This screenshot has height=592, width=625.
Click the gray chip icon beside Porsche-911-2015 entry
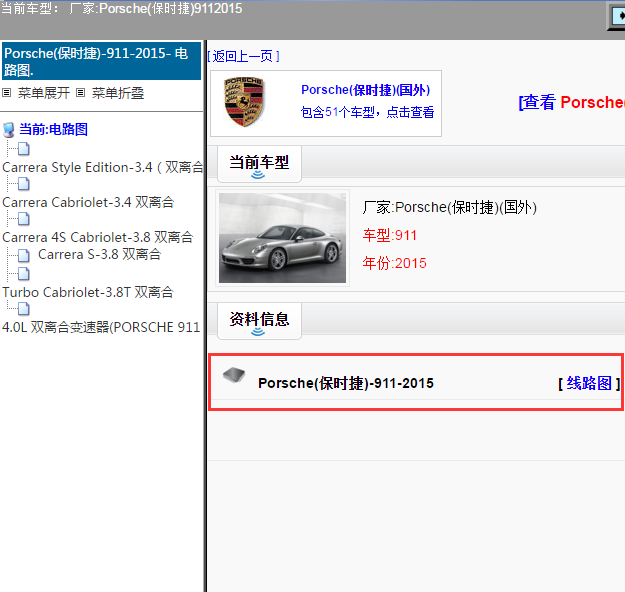[234, 375]
